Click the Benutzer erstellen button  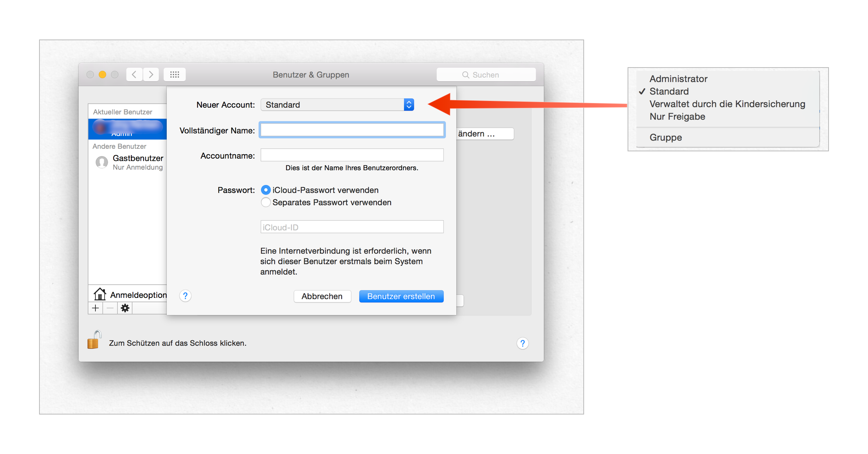(x=401, y=296)
